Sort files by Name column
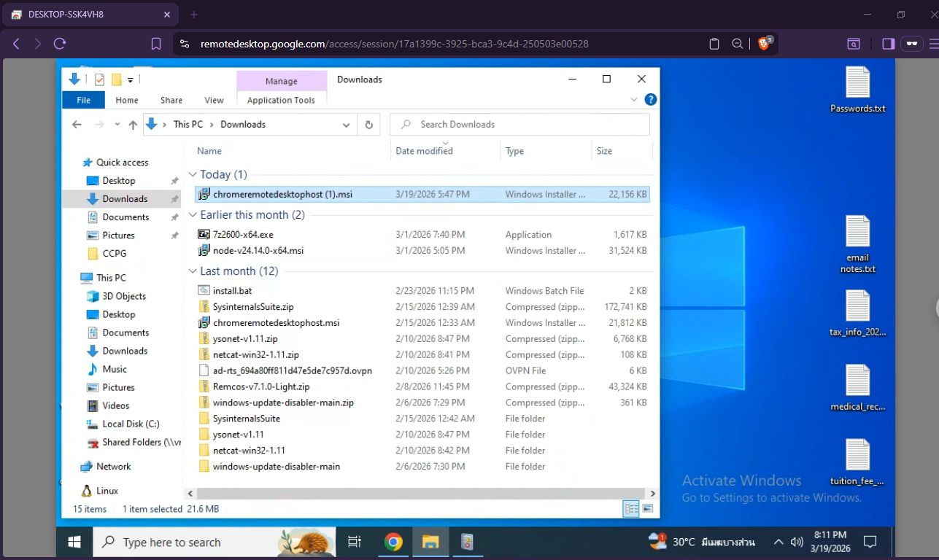 click(293, 151)
